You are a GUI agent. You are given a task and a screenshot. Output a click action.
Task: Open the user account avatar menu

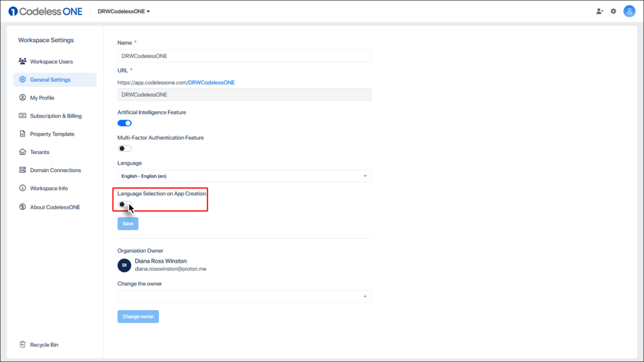(x=629, y=11)
